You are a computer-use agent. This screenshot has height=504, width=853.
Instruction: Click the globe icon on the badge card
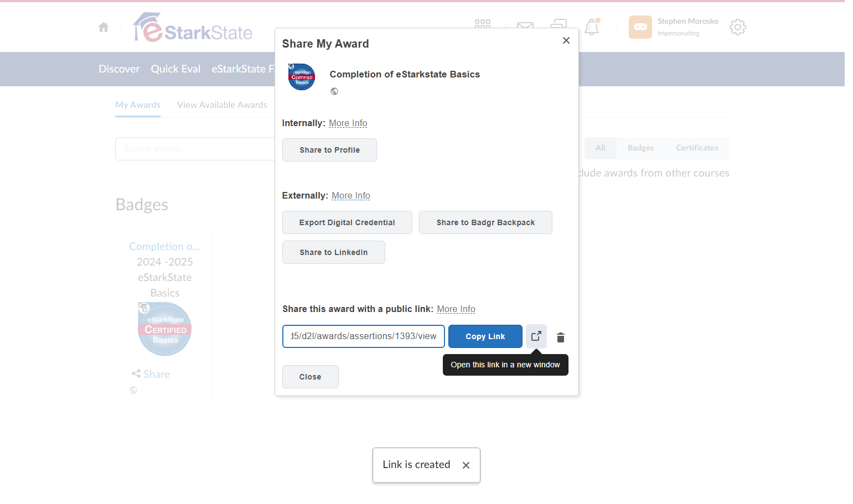(133, 390)
